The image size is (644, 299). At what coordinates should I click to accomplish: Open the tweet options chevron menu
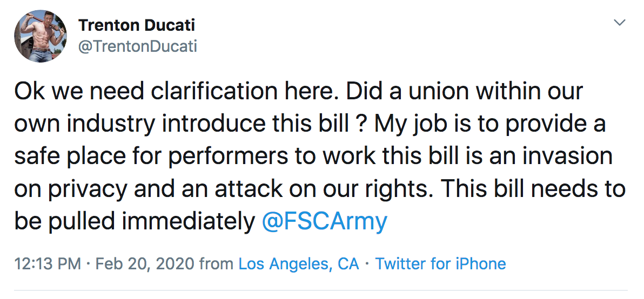619,23
